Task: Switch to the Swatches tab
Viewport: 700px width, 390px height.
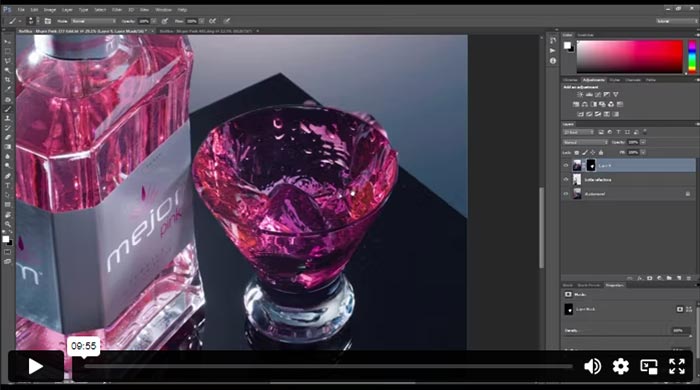Action: point(585,35)
